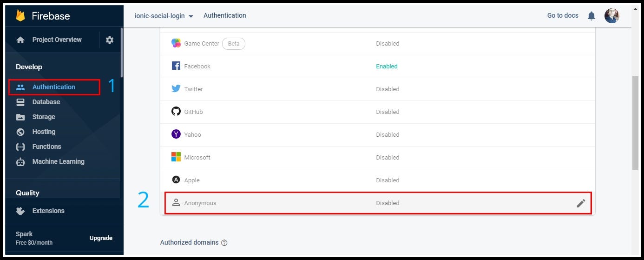Click the Authentication breadcrumb text
Screen dimensions: 644x260
225,15
